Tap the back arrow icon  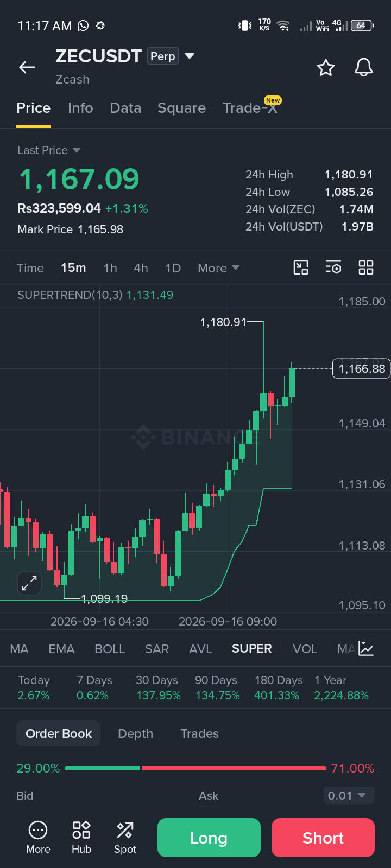coord(27,67)
